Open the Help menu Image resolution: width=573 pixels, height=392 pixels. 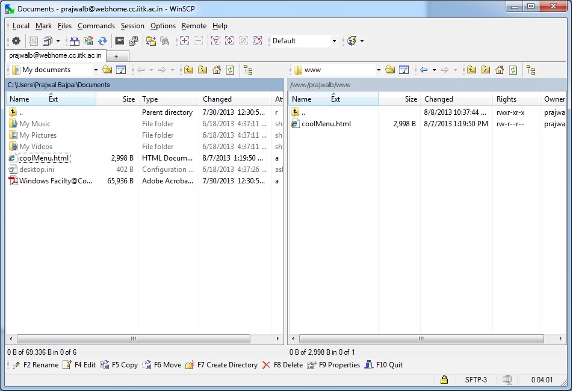[220, 26]
